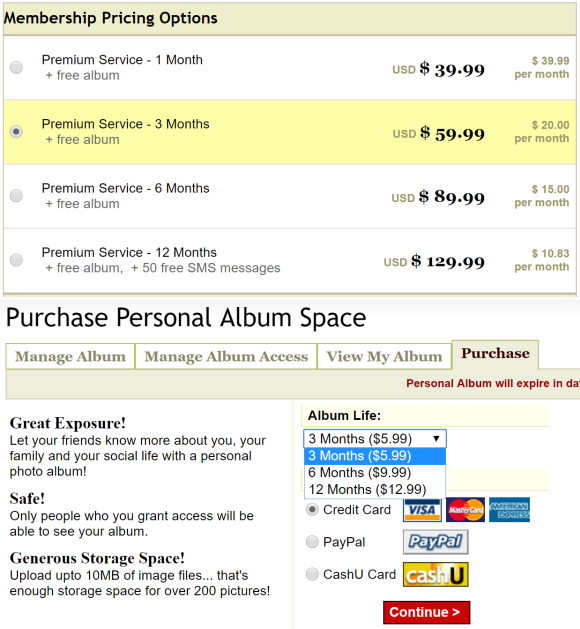Open the Manage Album tab

pyautogui.click(x=70, y=356)
